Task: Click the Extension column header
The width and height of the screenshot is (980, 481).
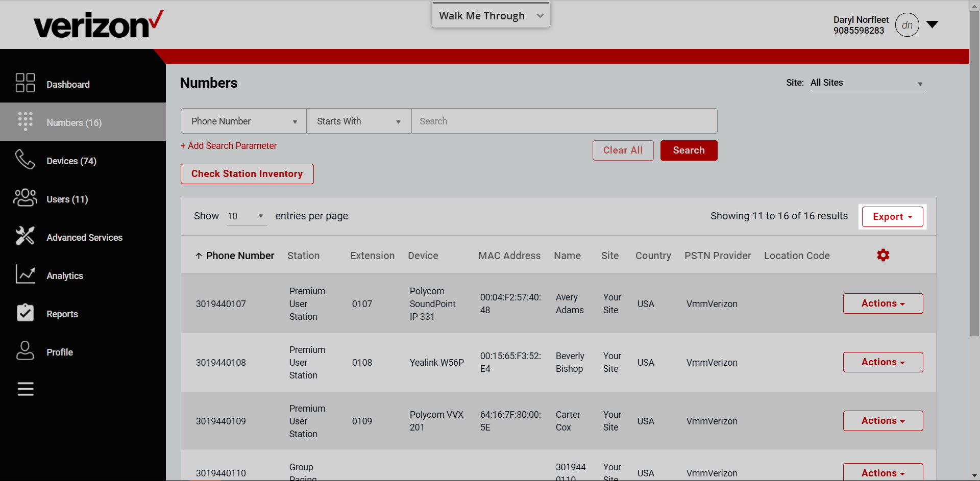Action: [x=372, y=256]
